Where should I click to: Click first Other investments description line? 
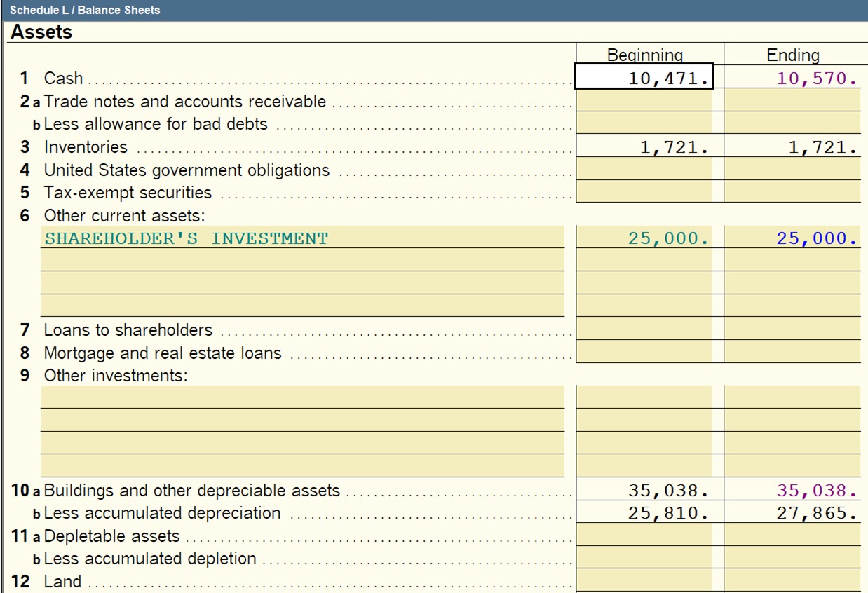[x=302, y=397]
